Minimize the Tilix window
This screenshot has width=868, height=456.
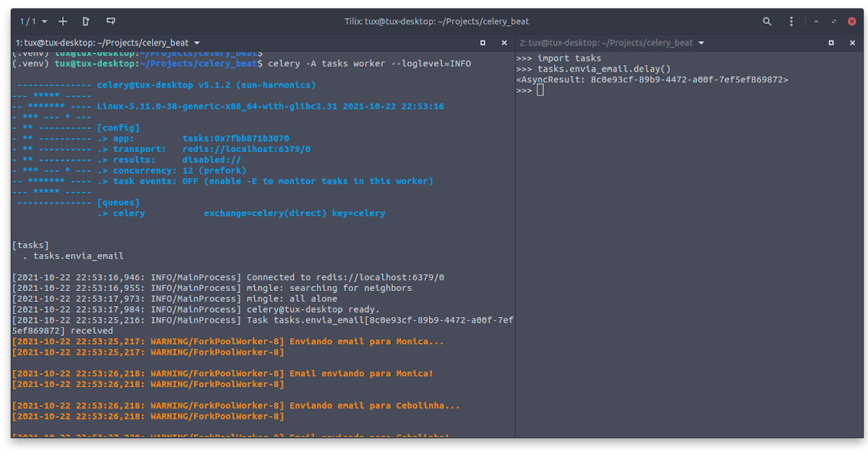coord(816,22)
